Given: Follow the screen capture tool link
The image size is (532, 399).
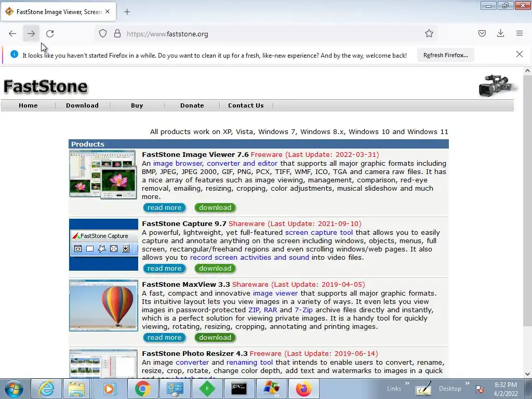Looking at the screenshot, I should (319, 233).
